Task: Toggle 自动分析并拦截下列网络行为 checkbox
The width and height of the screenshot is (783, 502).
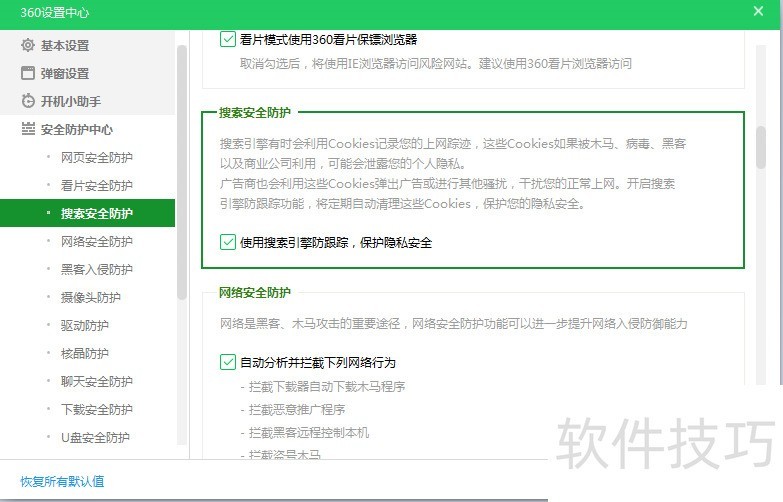Action: click(228, 362)
